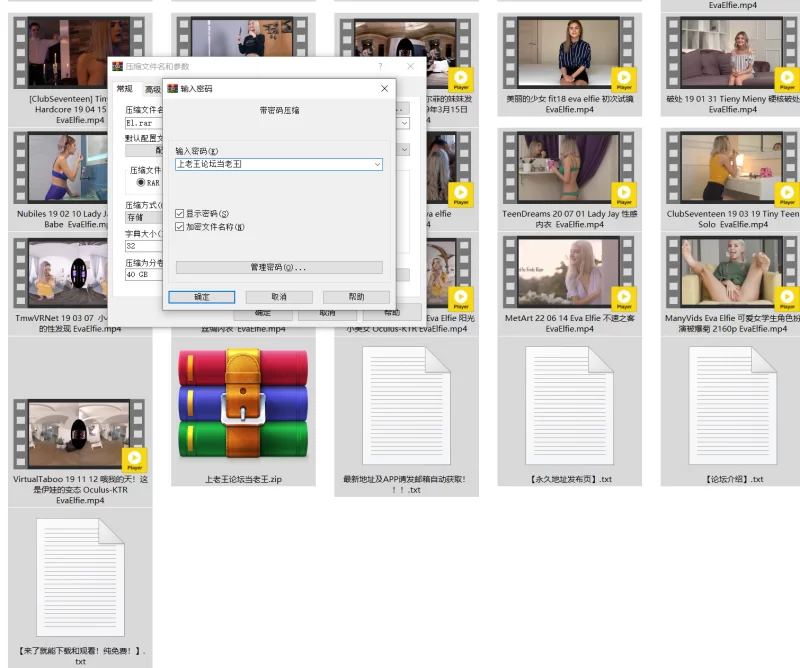Click Player badge on TeenDreams 20 07 01 video
This screenshot has height=668, width=800.
624,194
